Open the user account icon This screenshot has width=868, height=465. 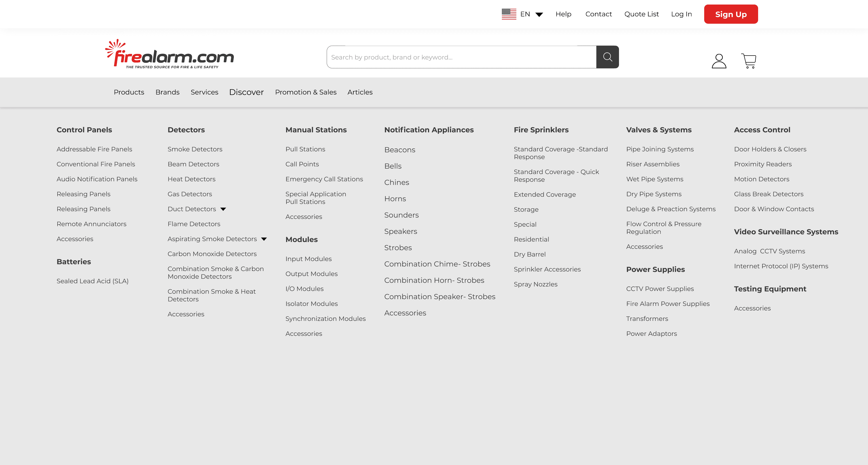(719, 61)
